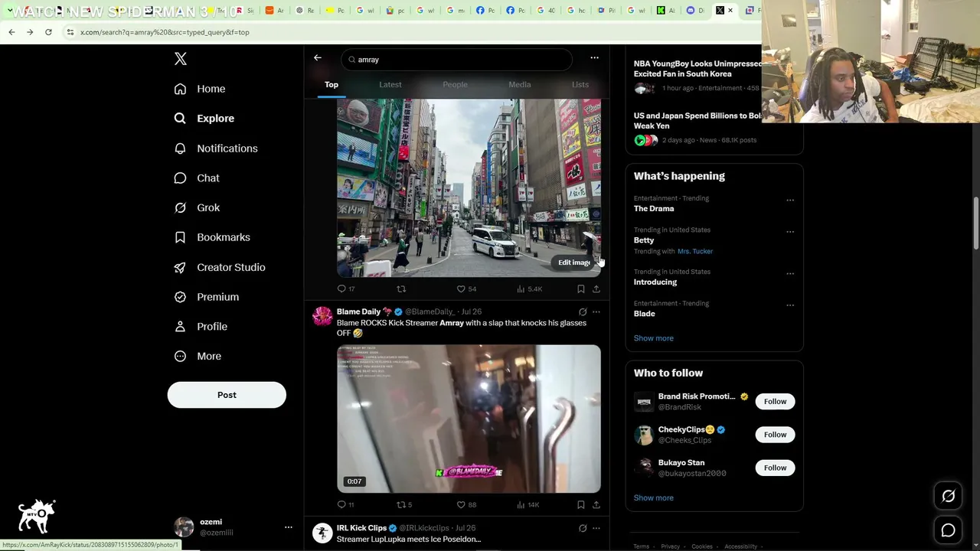Open more options on IRL Kick Clips post
Viewport: 980px width, 551px height.
[596, 528]
